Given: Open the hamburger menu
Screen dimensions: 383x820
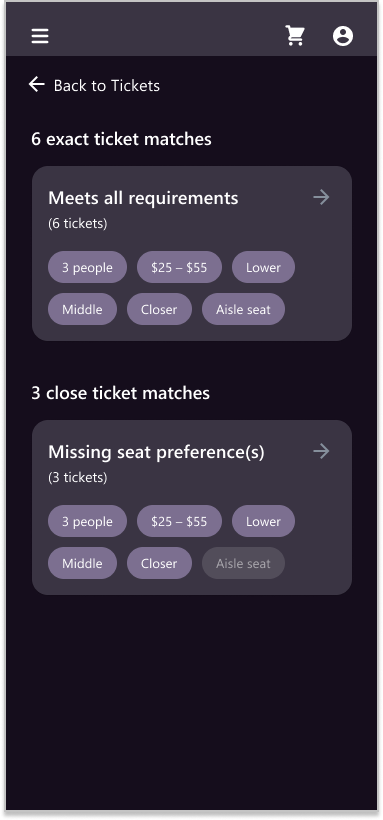Looking at the screenshot, I should coord(40,36).
